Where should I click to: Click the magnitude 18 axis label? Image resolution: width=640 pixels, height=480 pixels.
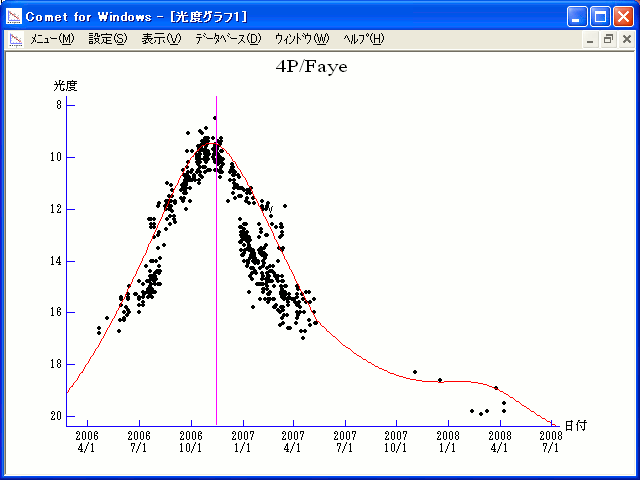[56, 364]
